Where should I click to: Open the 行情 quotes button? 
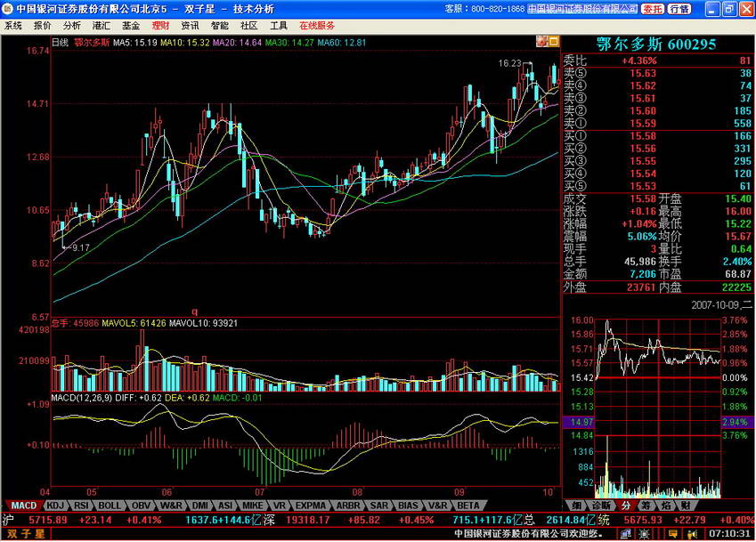click(679, 9)
